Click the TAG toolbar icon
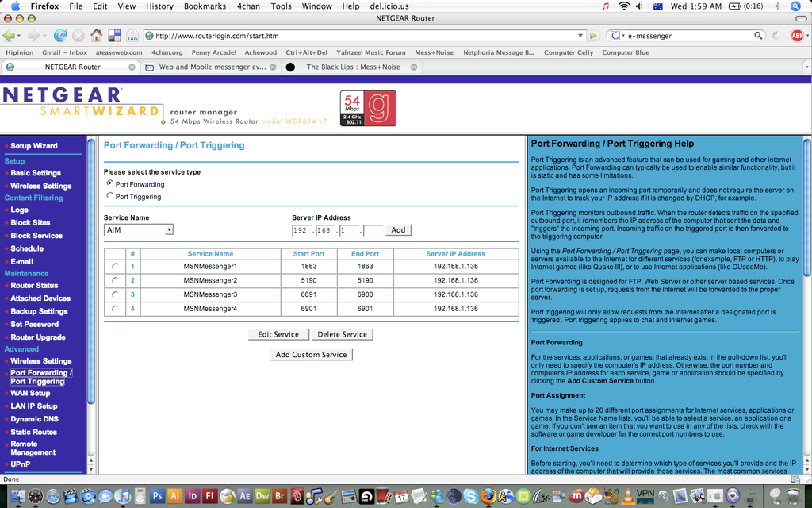Image resolution: width=812 pixels, height=508 pixels. pos(132,36)
